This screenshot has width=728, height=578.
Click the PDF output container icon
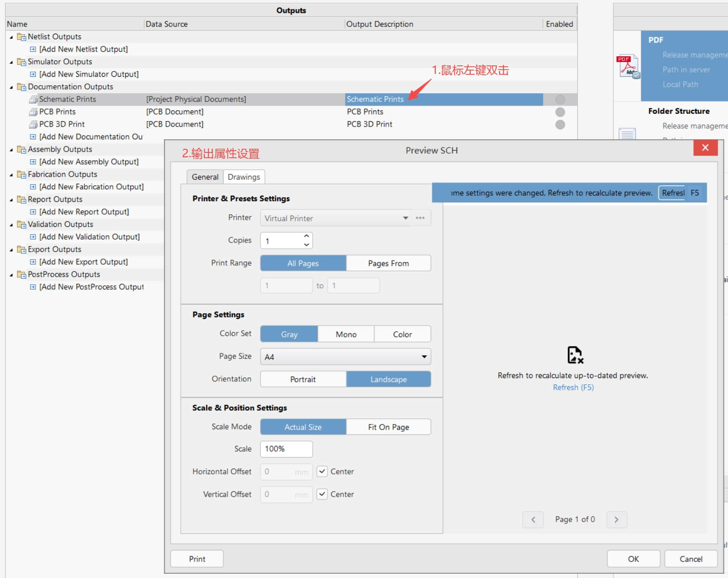[628, 66]
